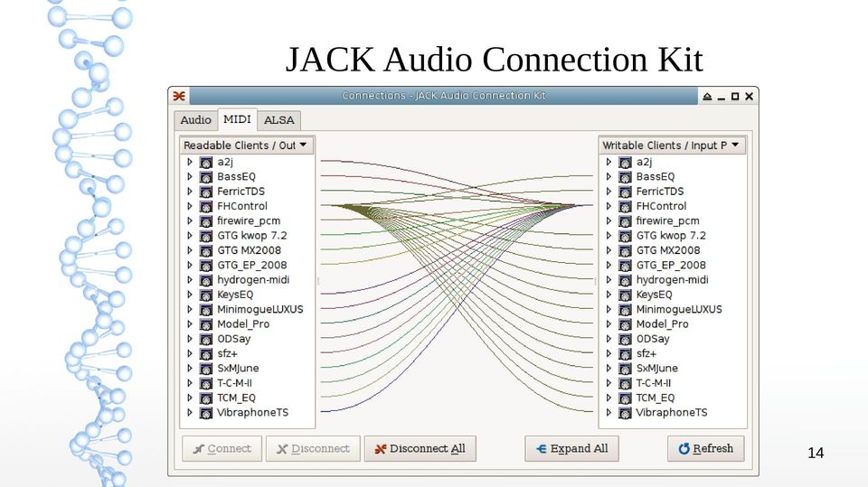Expand VibraphoneTS in readable clients list

click(x=189, y=413)
